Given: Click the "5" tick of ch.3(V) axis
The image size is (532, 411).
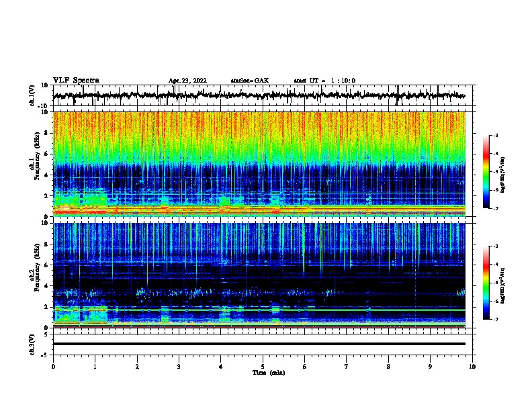Looking at the screenshot, I should pos(47,334).
